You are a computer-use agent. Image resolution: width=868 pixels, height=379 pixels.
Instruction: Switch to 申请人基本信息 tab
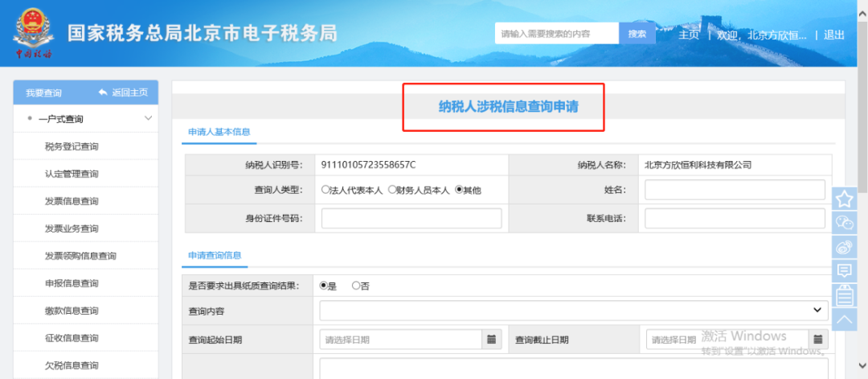point(219,132)
